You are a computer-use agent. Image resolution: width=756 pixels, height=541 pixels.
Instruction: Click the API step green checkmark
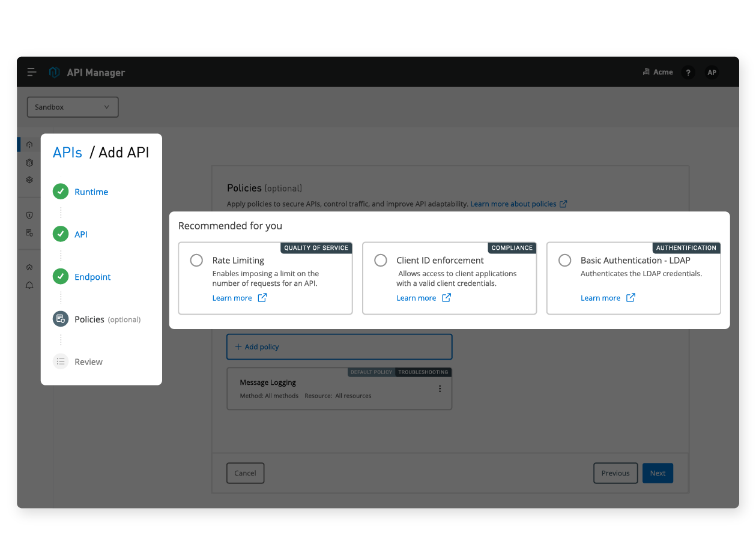click(61, 234)
